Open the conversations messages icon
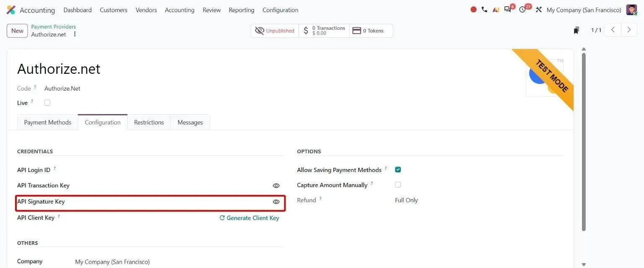Viewport: 644px width, 268px height. [x=508, y=9]
